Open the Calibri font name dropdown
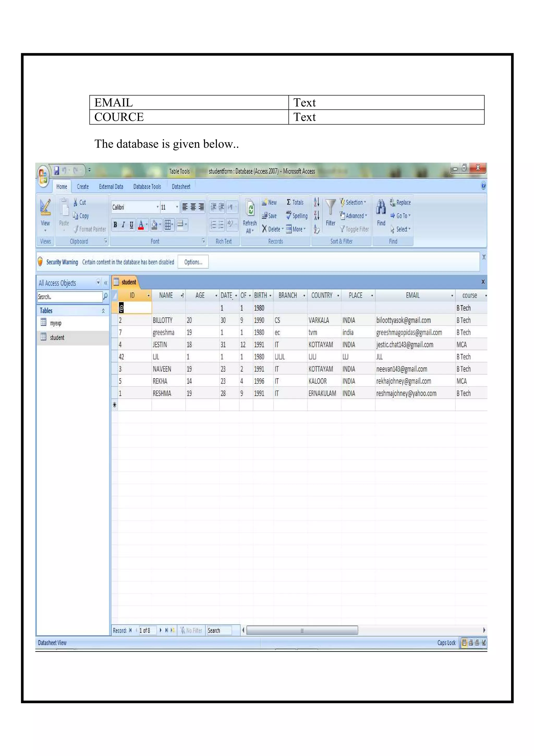 [157, 207]
